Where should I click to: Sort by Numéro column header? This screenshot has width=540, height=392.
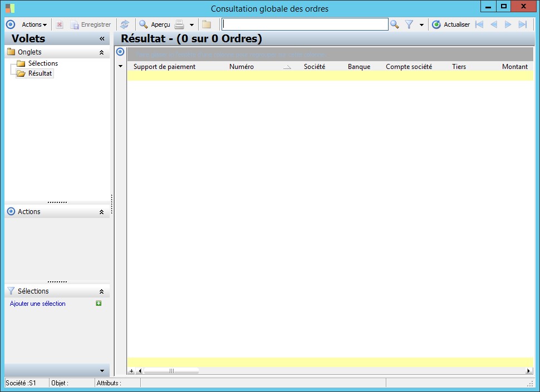pyautogui.click(x=242, y=67)
